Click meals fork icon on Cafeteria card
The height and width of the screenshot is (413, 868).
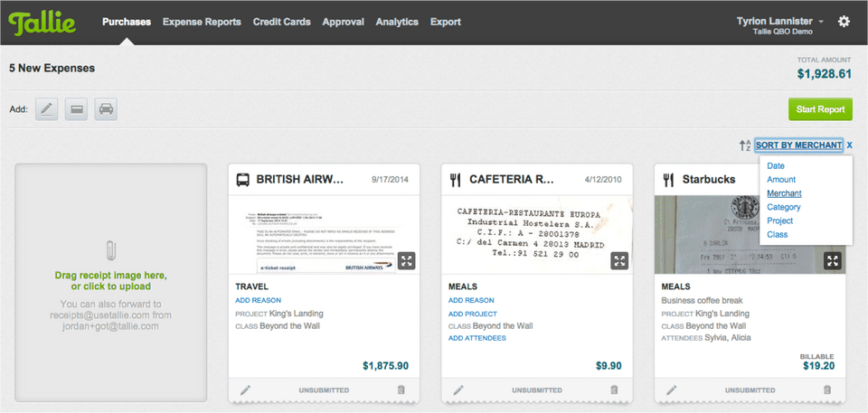pos(456,179)
